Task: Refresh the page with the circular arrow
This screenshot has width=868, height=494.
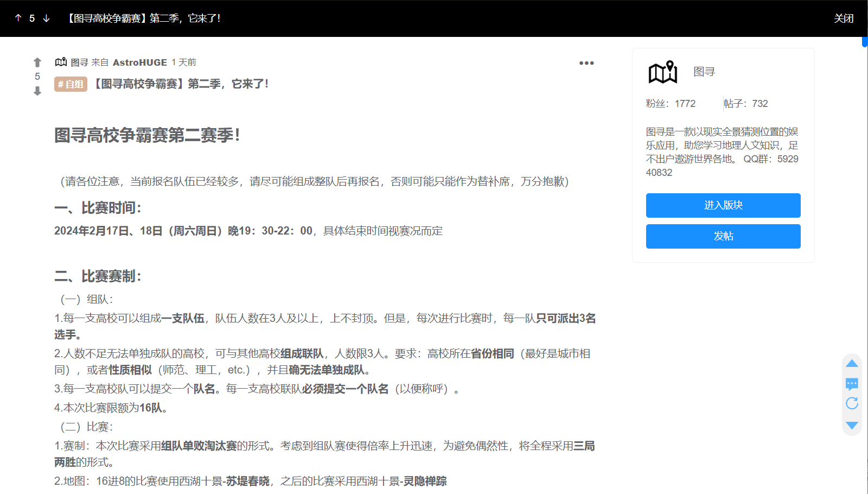Action: 852,403
